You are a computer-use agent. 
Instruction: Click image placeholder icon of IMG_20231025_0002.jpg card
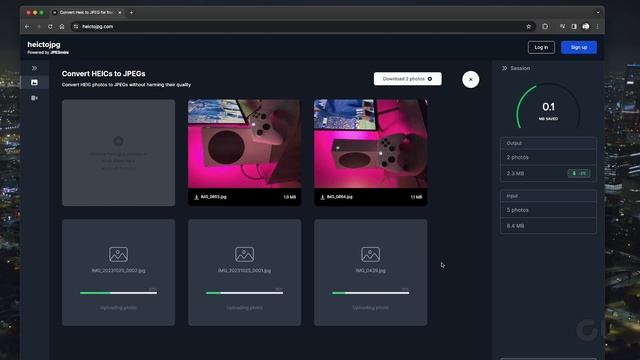pos(118,254)
